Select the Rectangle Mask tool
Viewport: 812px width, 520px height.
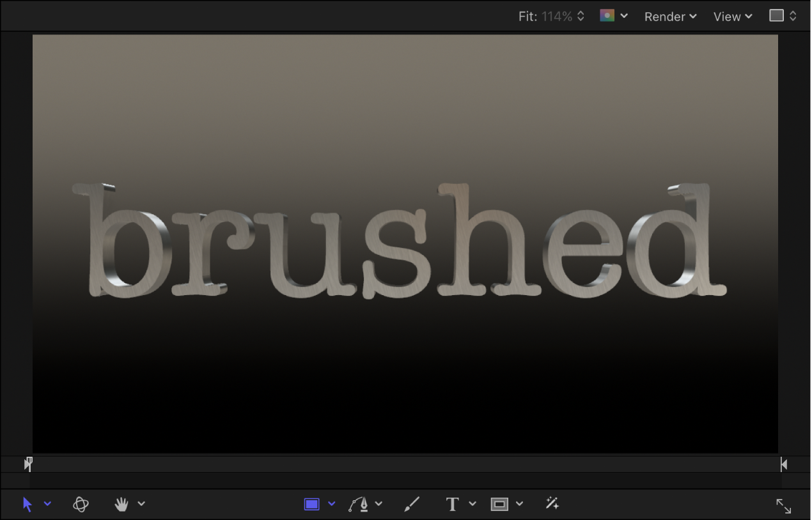coord(499,504)
